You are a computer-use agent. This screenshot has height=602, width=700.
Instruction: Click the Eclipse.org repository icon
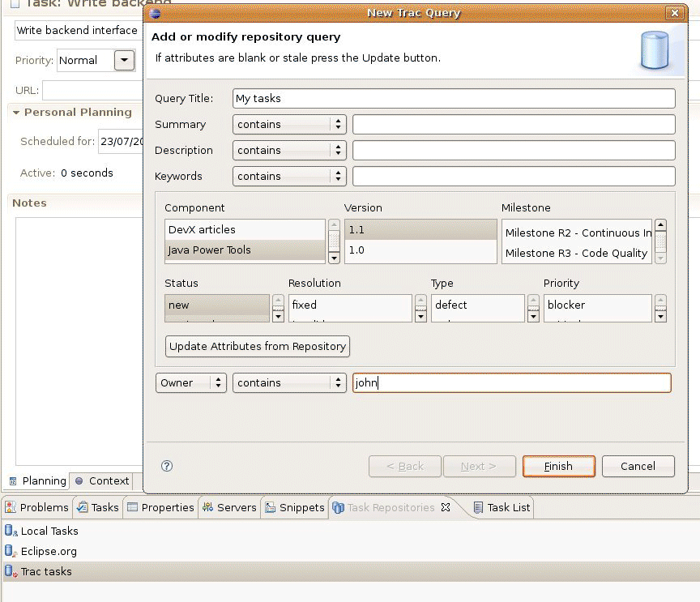11,551
